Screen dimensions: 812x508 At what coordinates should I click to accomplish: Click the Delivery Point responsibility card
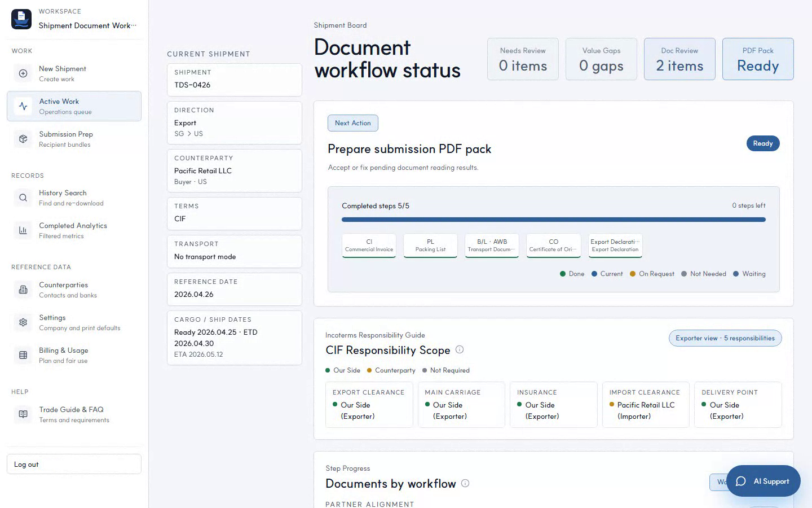click(738, 405)
